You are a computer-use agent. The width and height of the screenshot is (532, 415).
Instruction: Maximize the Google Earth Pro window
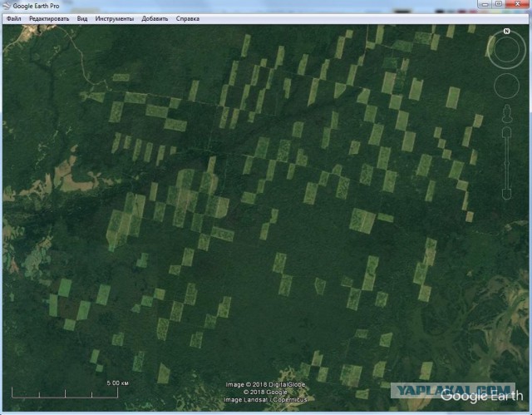[499, 4]
